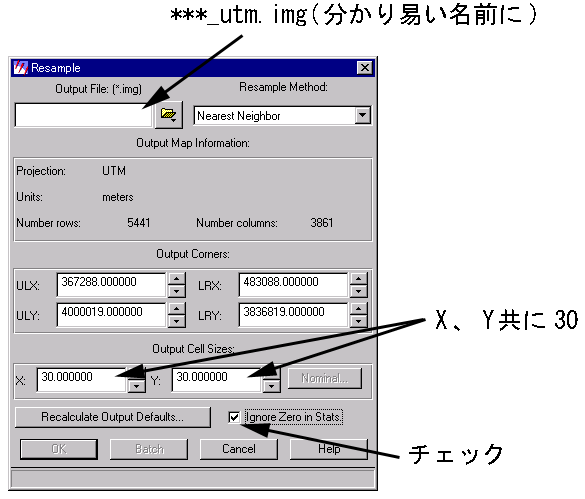Expand the Resample Method dropdown arrow
The height and width of the screenshot is (499, 585).
[x=362, y=115]
